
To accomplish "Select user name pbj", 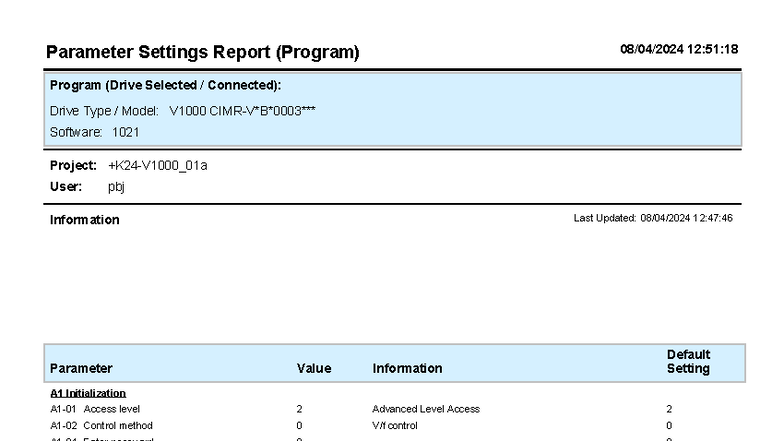I will point(116,187).
